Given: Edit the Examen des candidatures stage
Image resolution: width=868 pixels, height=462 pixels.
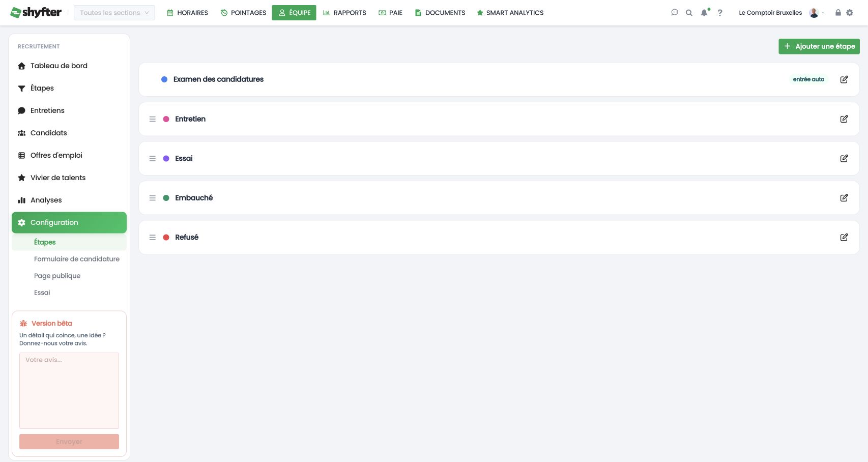Looking at the screenshot, I should [x=844, y=79].
